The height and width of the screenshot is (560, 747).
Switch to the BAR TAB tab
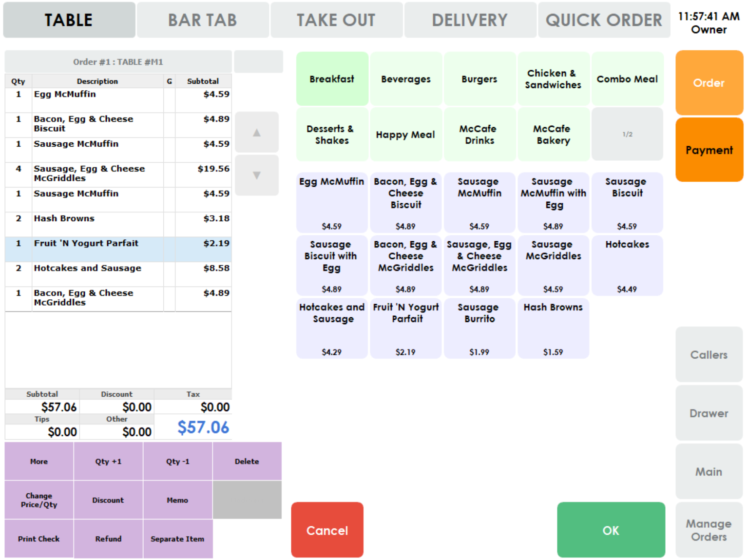point(203,20)
